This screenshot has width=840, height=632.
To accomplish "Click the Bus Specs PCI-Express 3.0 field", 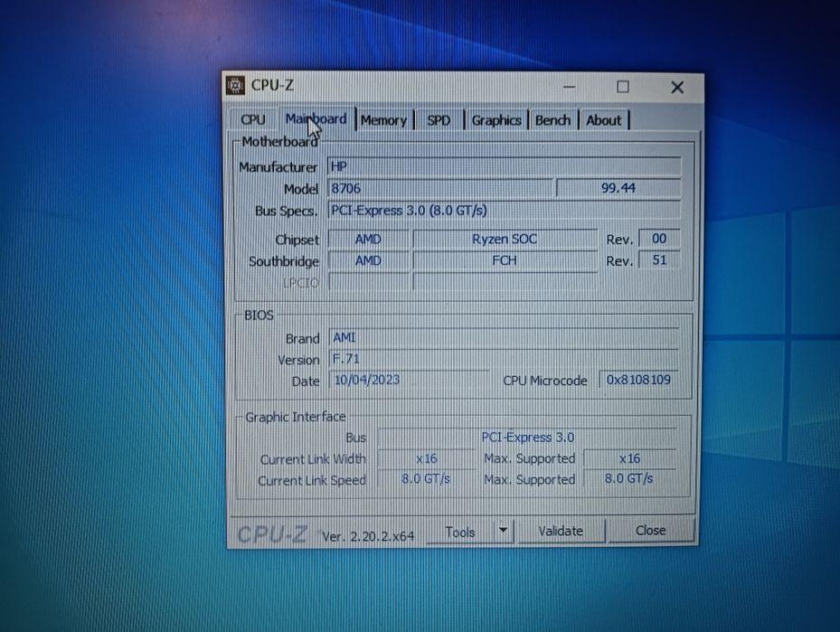I will (505, 210).
